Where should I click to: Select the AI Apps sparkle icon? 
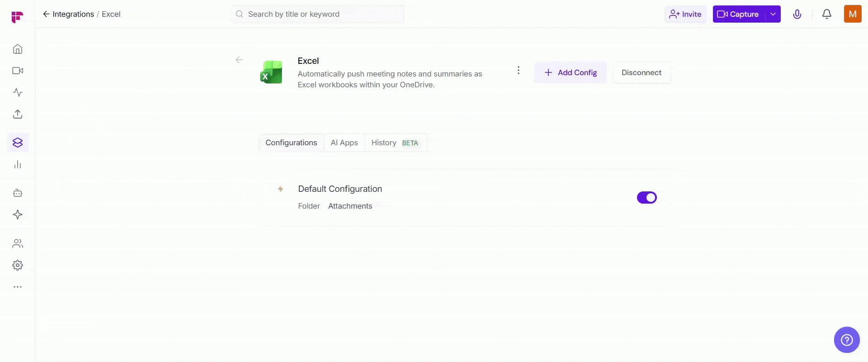point(17,214)
